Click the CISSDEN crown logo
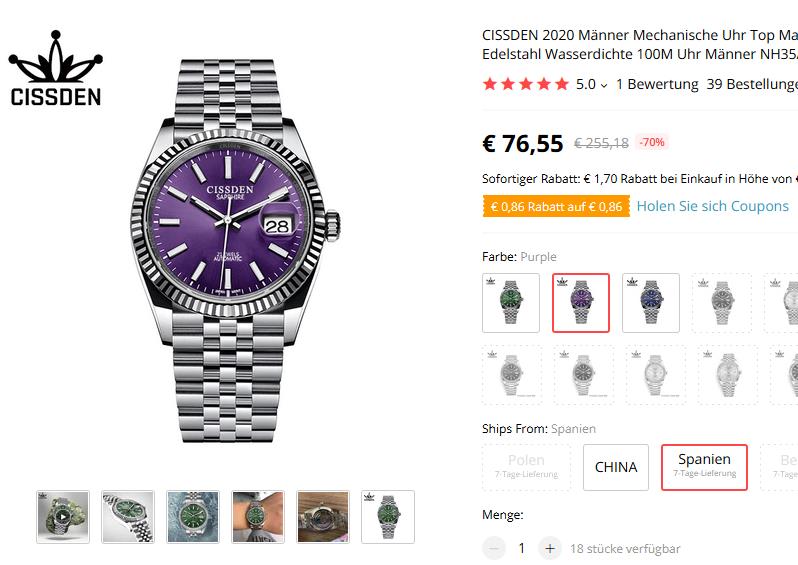The width and height of the screenshot is (798, 565). (55, 68)
